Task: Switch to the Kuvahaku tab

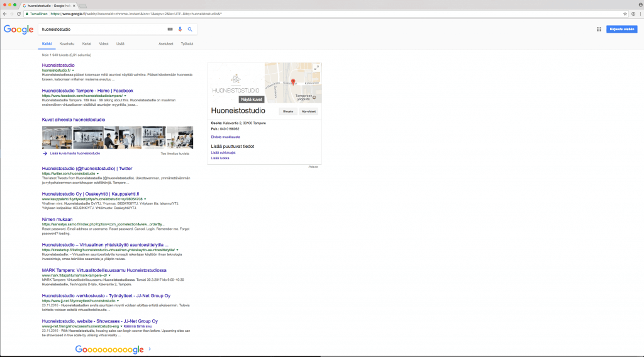Action: (x=67, y=43)
